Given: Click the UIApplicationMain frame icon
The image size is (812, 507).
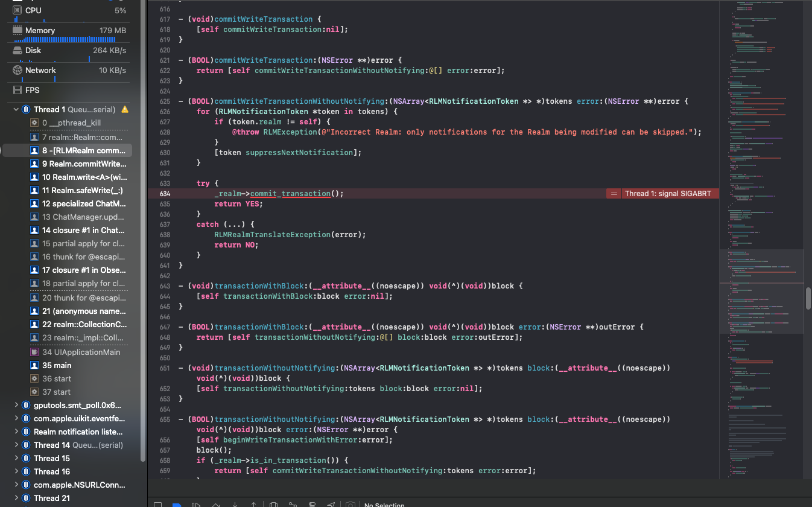Looking at the screenshot, I should pyautogui.click(x=35, y=352).
